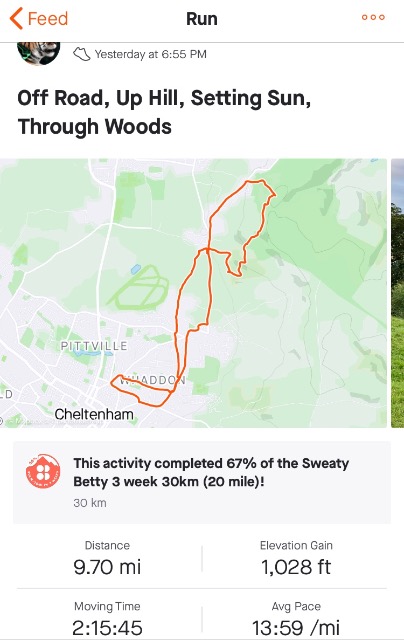The width and height of the screenshot is (404, 640).
Task: Tap the athlete profile avatar
Action: click(39, 53)
